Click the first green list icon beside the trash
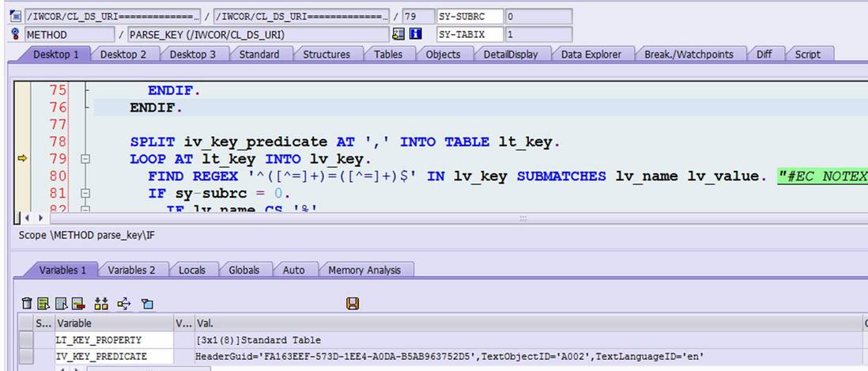Viewport: 868px width, 371px height. coord(43,304)
